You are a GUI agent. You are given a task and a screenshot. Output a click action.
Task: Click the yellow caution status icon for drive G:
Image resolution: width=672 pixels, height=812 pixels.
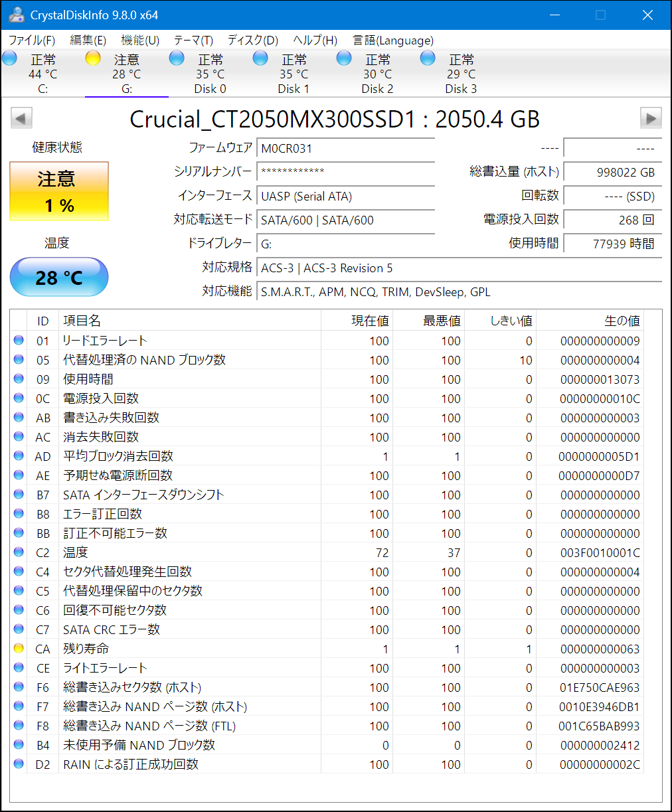[93, 58]
